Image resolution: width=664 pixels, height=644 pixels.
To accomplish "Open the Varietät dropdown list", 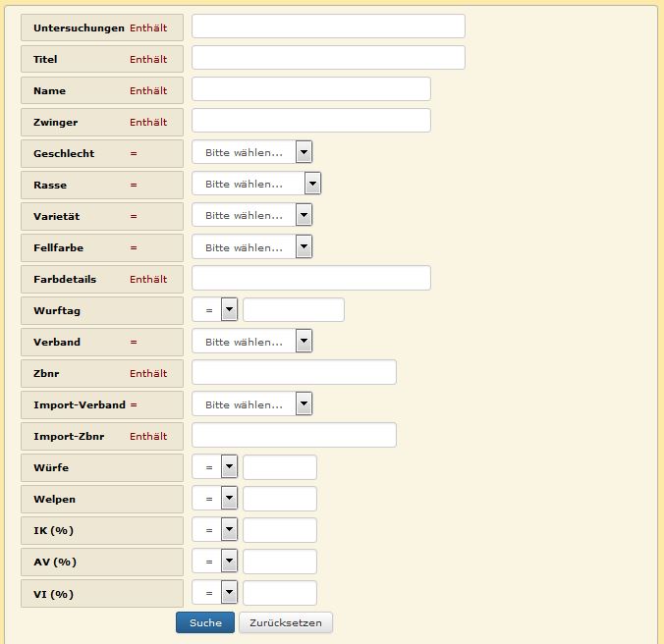I will pyautogui.click(x=252, y=215).
